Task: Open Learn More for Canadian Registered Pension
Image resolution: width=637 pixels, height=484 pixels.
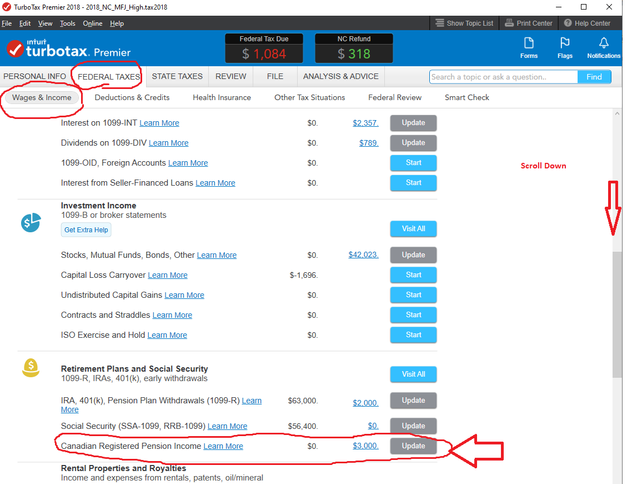Action: point(223,446)
